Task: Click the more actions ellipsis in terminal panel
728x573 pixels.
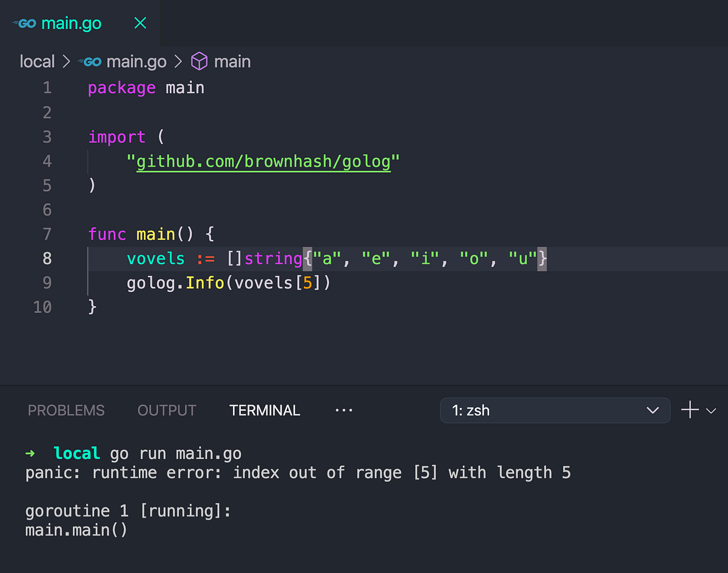Action: (x=344, y=410)
